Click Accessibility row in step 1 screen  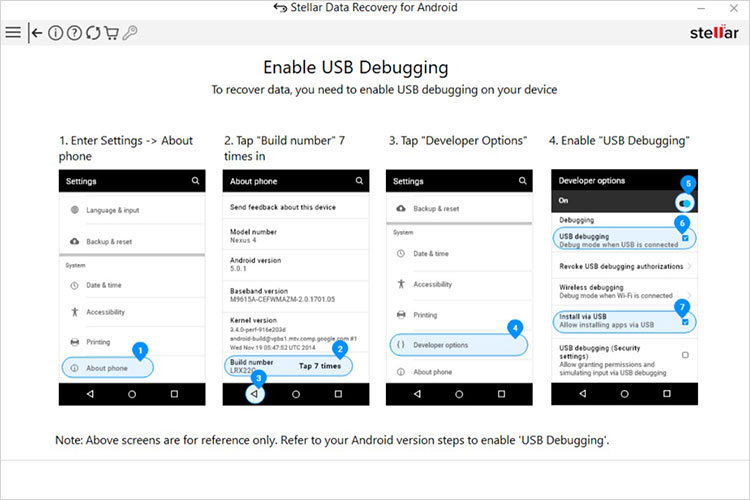click(x=132, y=312)
